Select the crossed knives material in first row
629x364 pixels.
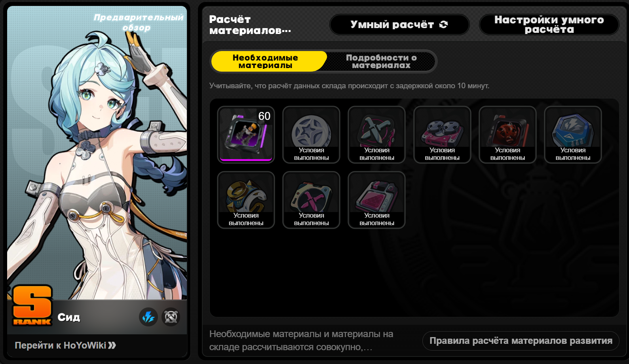pos(376,135)
